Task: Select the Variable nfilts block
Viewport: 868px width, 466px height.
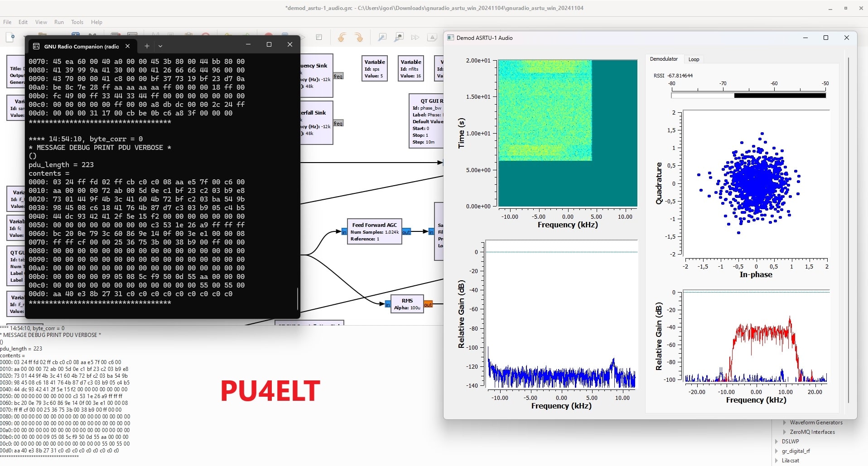Action: coord(411,68)
